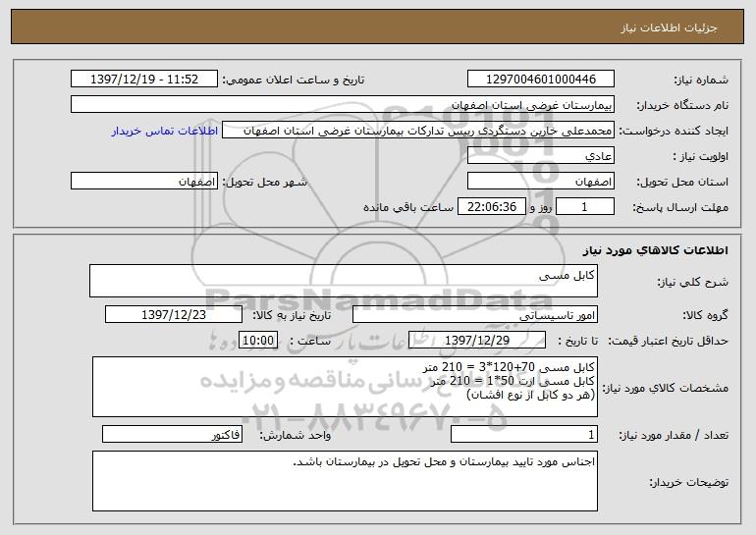Image resolution: width=756 pixels, height=535 pixels.
Task: Click the label مهلت ارسال پاسخ
Action: coord(680,207)
